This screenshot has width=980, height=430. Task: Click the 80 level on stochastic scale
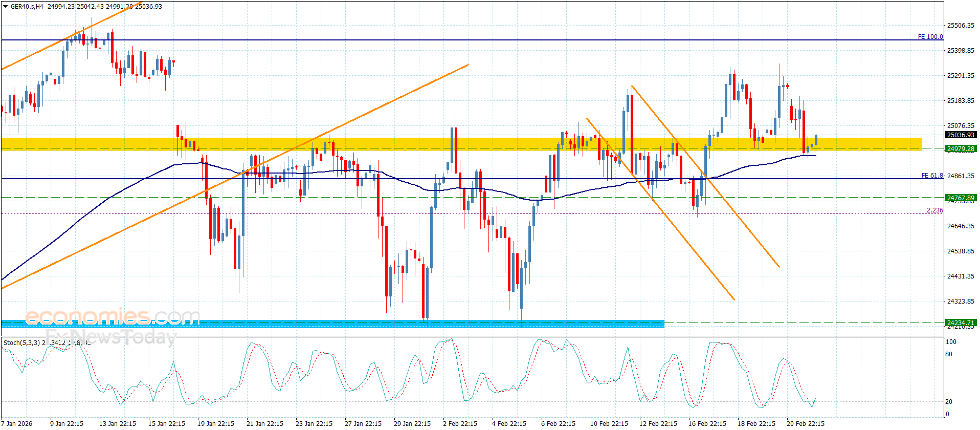tap(949, 354)
